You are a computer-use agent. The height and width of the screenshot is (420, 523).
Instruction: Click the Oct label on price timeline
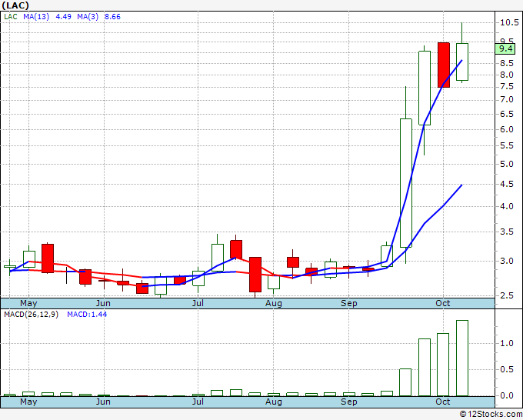point(443,303)
